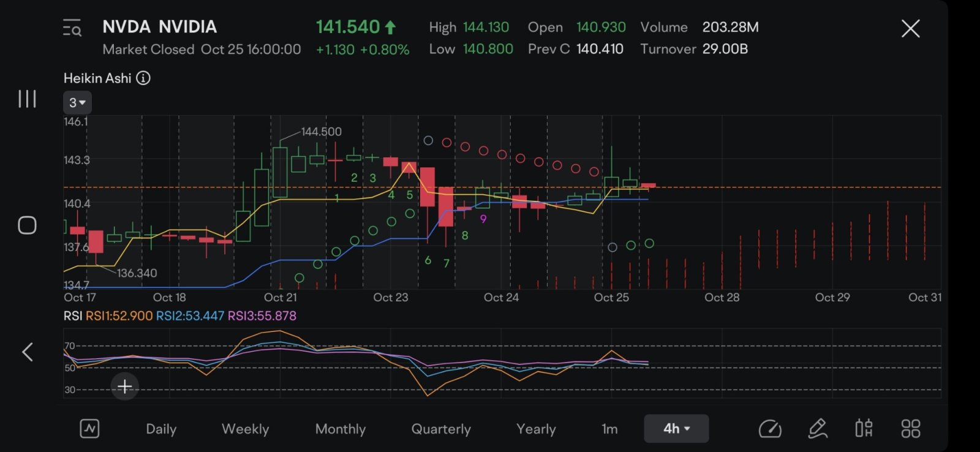Tap the Heikin Ashi info icon
Image resolution: width=980 pixels, height=452 pixels.
[x=143, y=78]
